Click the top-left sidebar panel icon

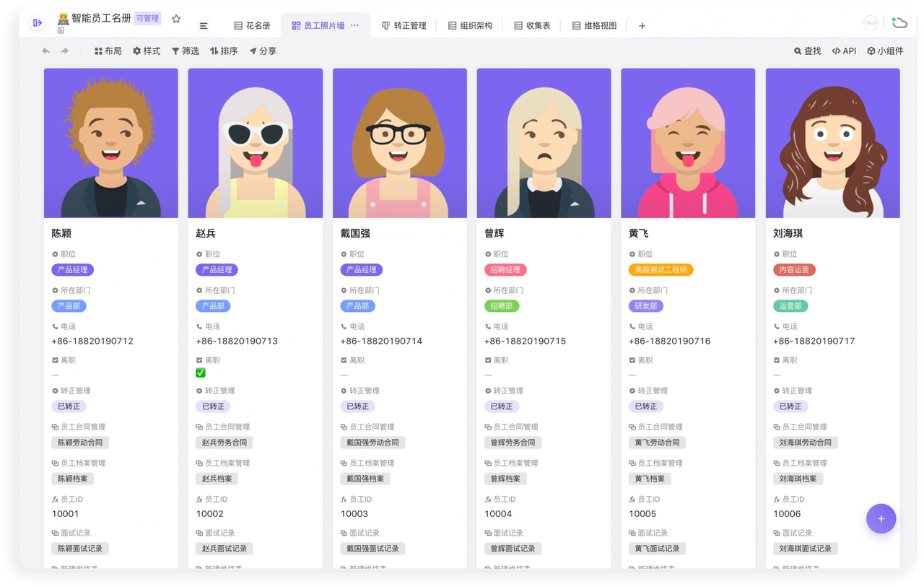pyautogui.click(x=36, y=22)
